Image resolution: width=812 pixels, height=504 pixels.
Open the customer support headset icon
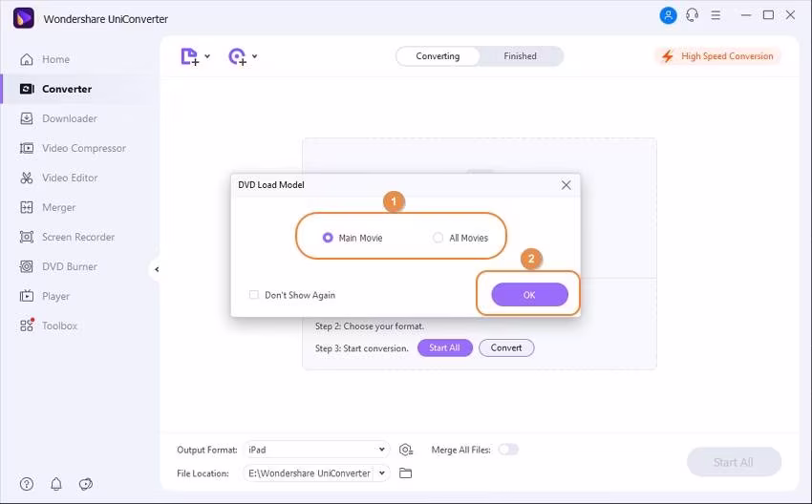(692, 15)
